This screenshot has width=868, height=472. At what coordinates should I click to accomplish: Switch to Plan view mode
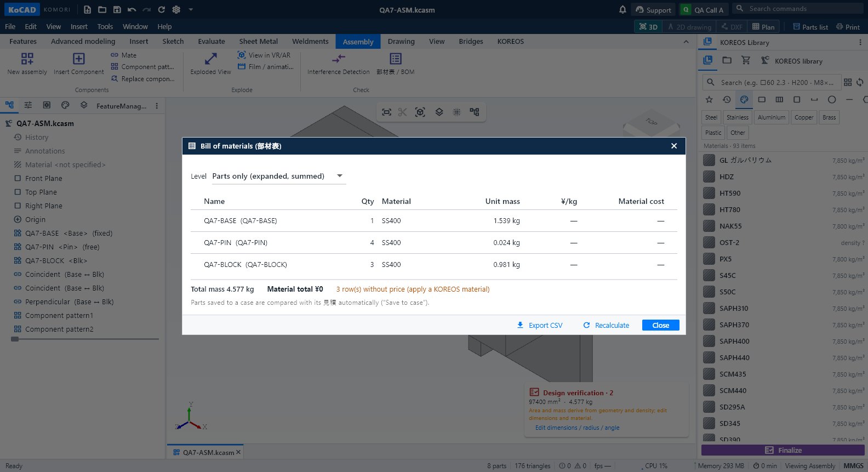[x=763, y=27]
